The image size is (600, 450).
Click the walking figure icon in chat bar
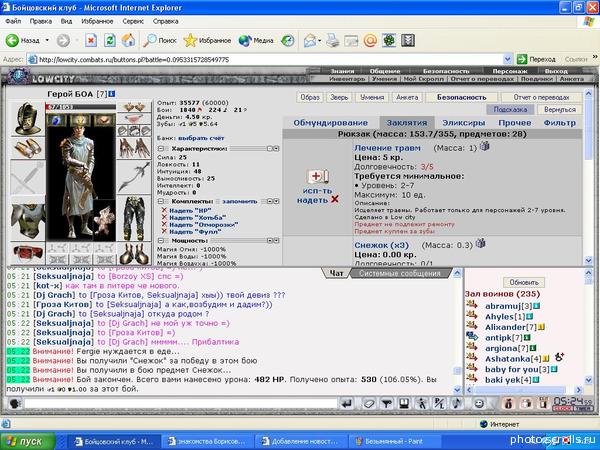click(x=422, y=403)
